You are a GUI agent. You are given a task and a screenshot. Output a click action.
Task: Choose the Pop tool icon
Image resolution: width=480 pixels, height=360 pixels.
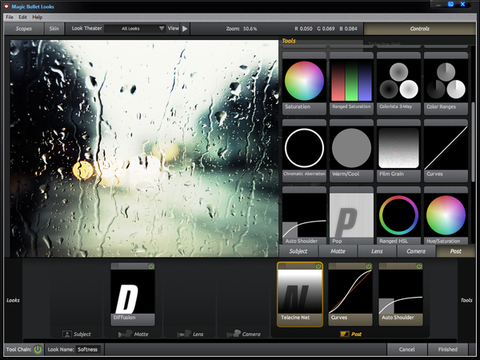[351, 216]
